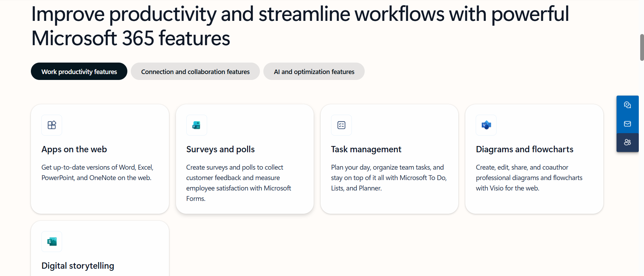Switch to Connection and collaboration features tab
Image resolution: width=644 pixels, height=276 pixels.
(195, 71)
